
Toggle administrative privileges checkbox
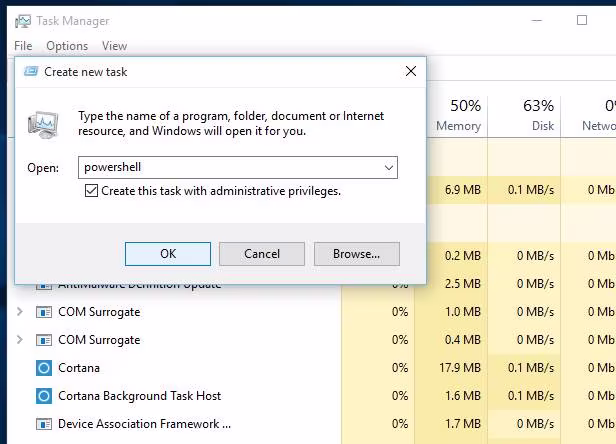pos(91,191)
